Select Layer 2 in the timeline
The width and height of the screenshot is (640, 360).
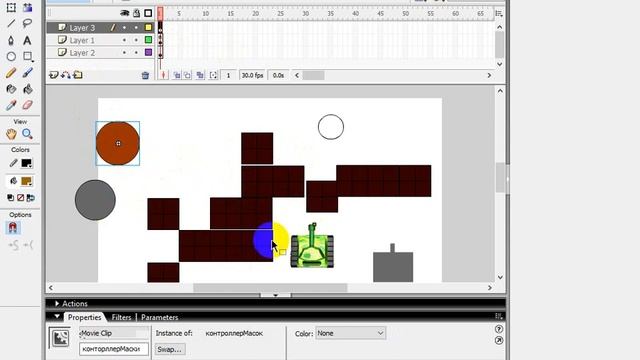pyautogui.click(x=82, y=52)
